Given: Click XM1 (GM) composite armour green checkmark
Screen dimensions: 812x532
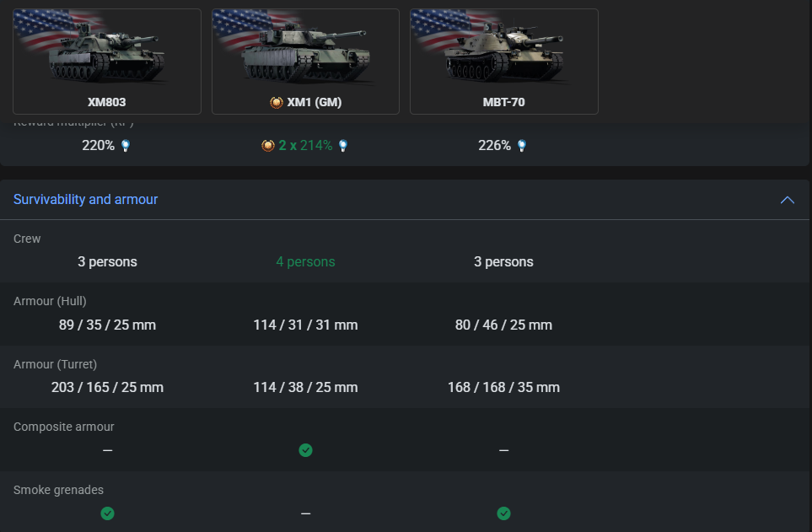Looking at the screenshot, I should coord(305,450).
